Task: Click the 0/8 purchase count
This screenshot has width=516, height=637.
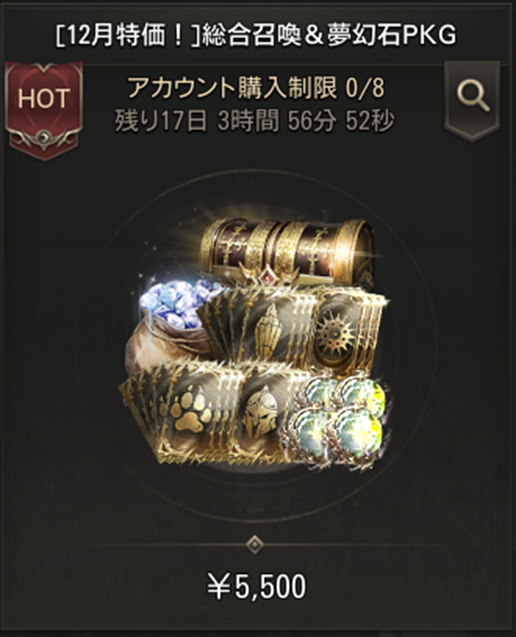Action: click(x=364, y=88)
